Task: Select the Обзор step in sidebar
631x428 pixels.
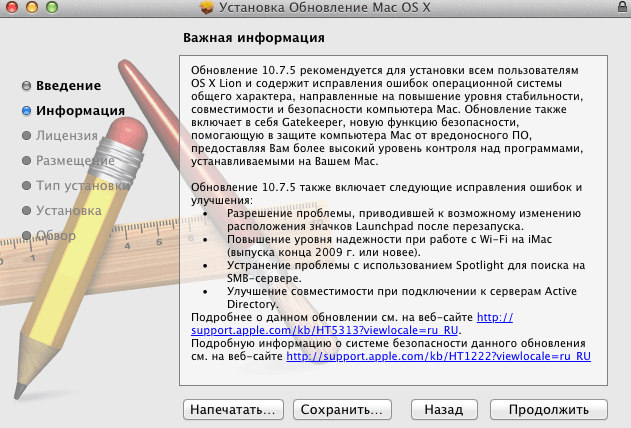Action: (56, 235)
